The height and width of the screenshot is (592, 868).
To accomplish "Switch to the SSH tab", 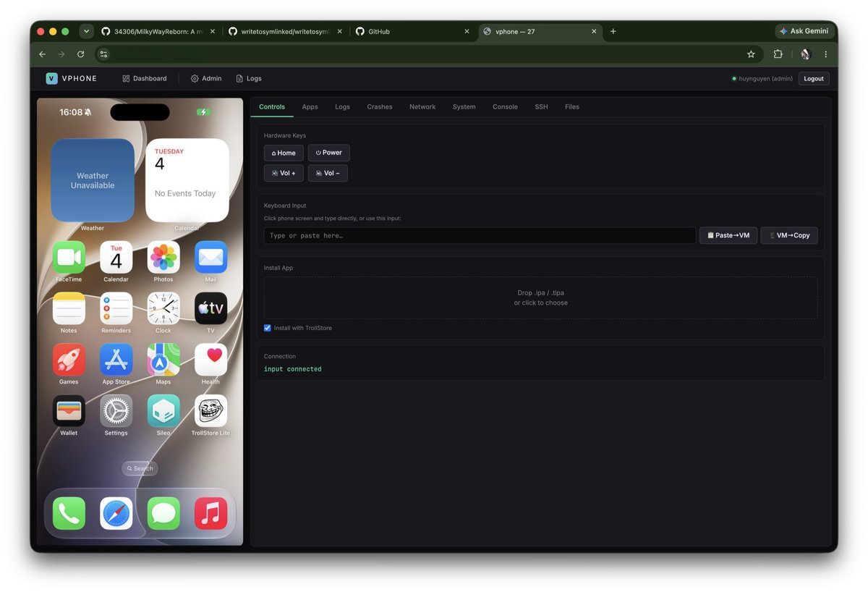I will click(x=541, y=106).
